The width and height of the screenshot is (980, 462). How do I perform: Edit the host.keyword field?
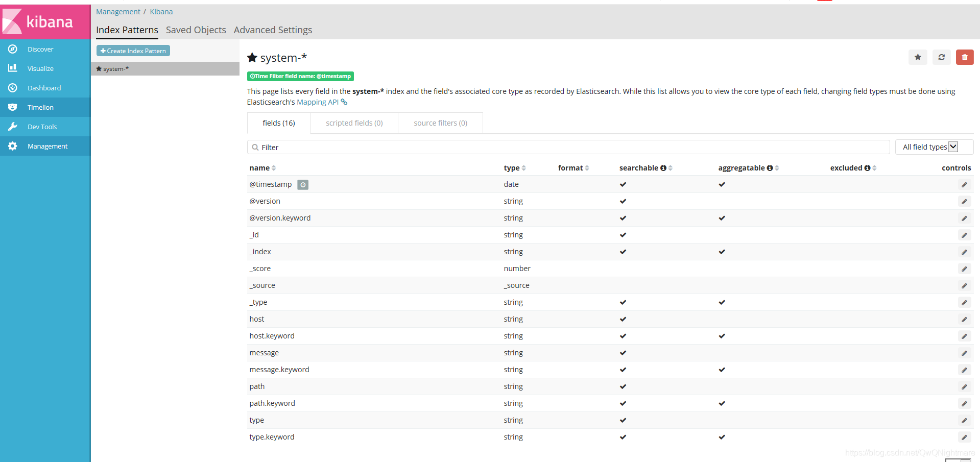click(x=964, y=336)
